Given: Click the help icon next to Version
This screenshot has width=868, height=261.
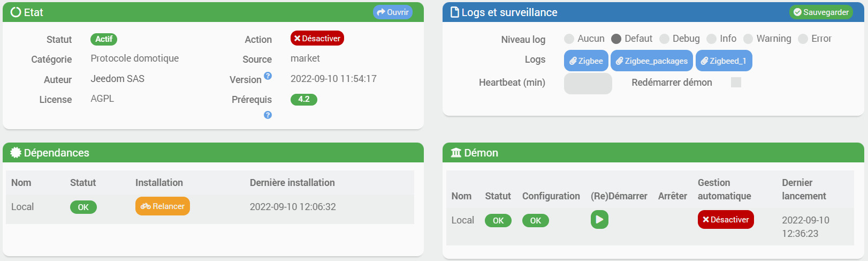Looking at the screenshot, I should 268,76.
